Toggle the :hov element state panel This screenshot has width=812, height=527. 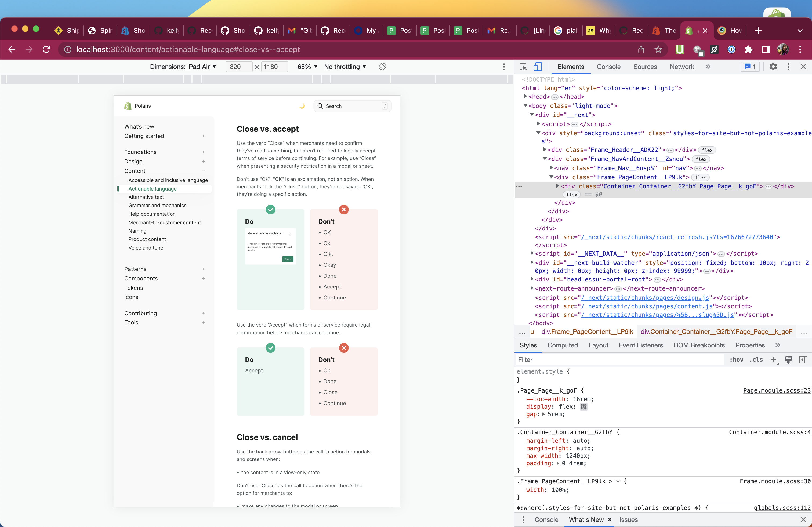736,360
